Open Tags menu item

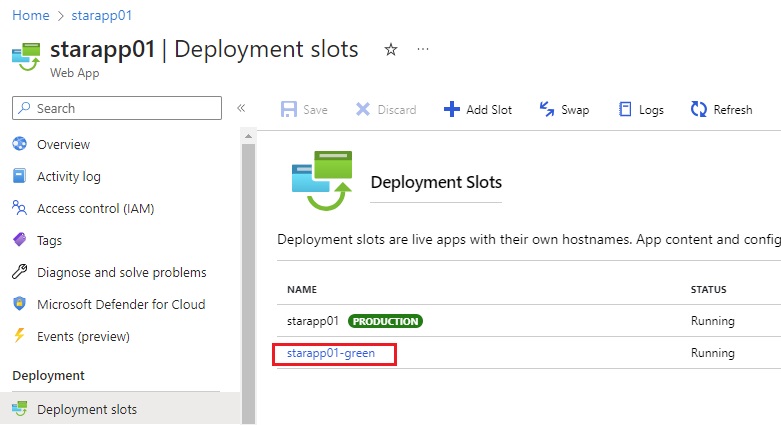49,241
